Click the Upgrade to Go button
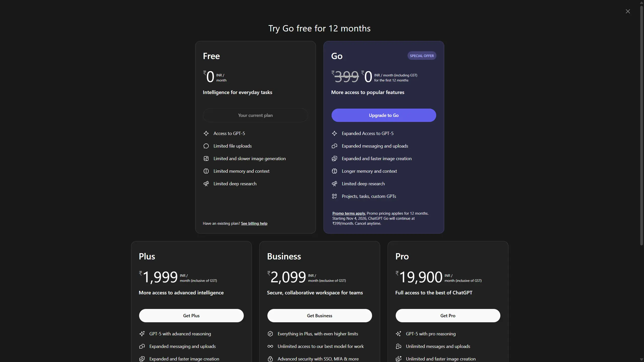 [x=384, y=115]
